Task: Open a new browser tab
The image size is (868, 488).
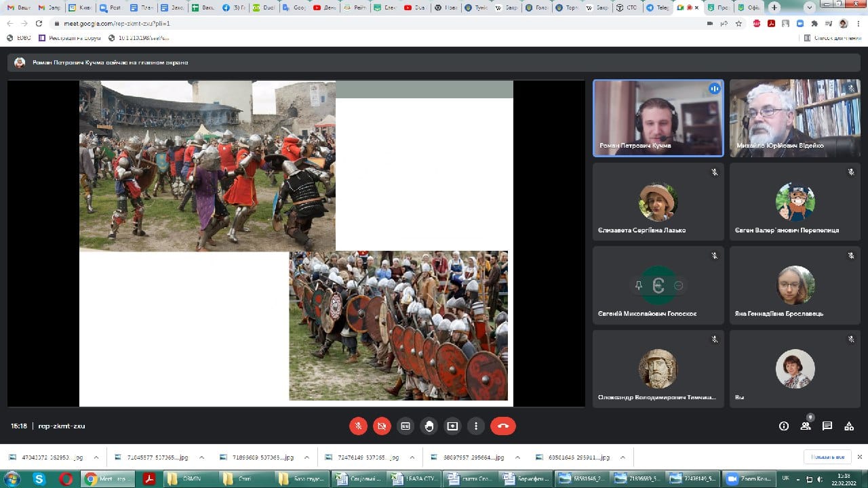Action: 774,7
